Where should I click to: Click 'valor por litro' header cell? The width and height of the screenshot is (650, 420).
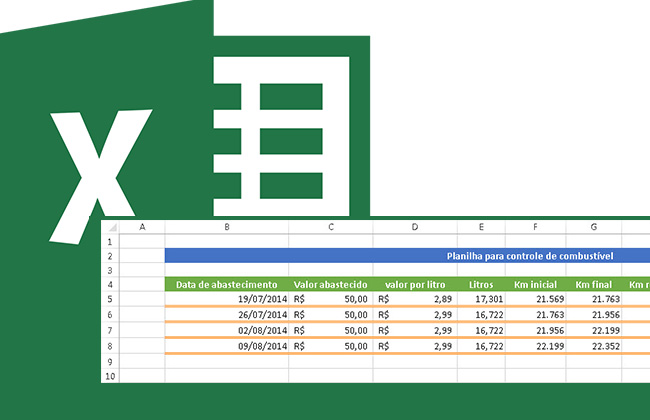pos(415,284)
